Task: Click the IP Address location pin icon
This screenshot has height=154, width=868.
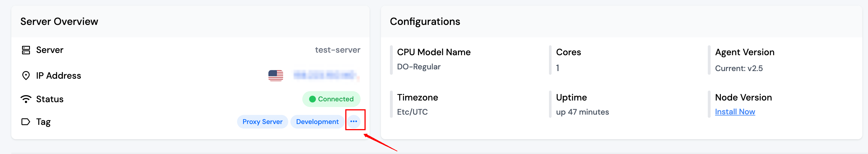Action: pos(26,76)
